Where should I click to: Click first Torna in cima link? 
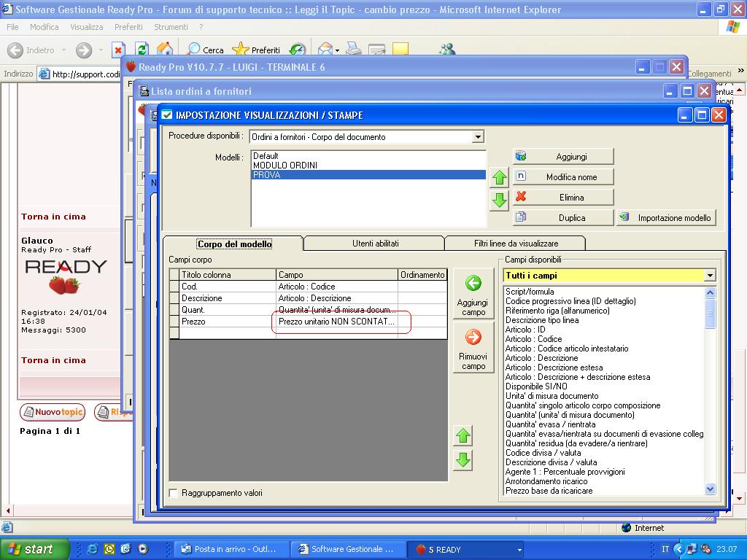pos(53,217)
